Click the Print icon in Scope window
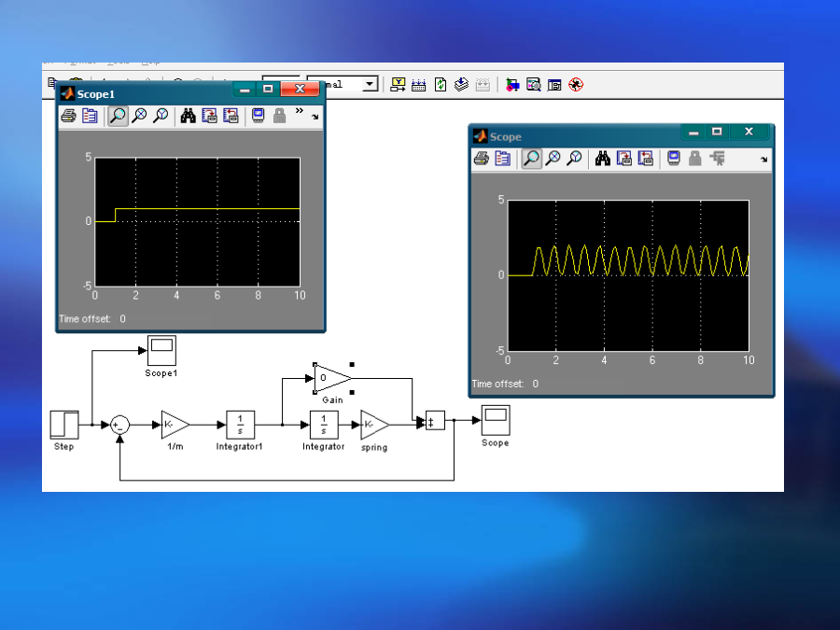Screen dimensions: 840x630 (x=482, y=159)
